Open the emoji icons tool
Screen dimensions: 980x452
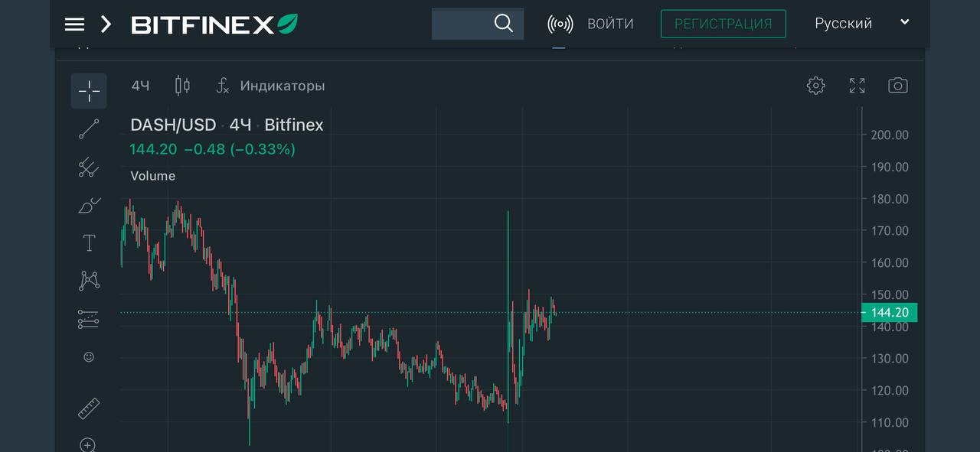click(89, 357)
